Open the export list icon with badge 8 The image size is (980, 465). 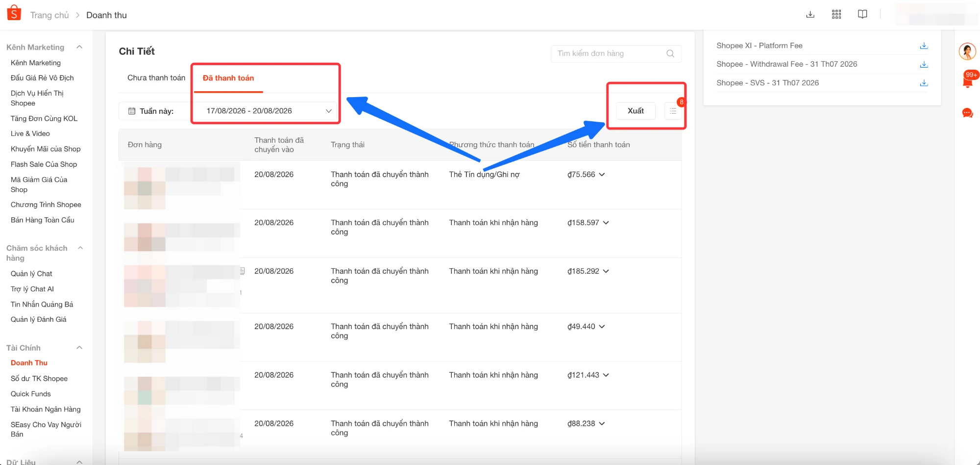point(673,111)
